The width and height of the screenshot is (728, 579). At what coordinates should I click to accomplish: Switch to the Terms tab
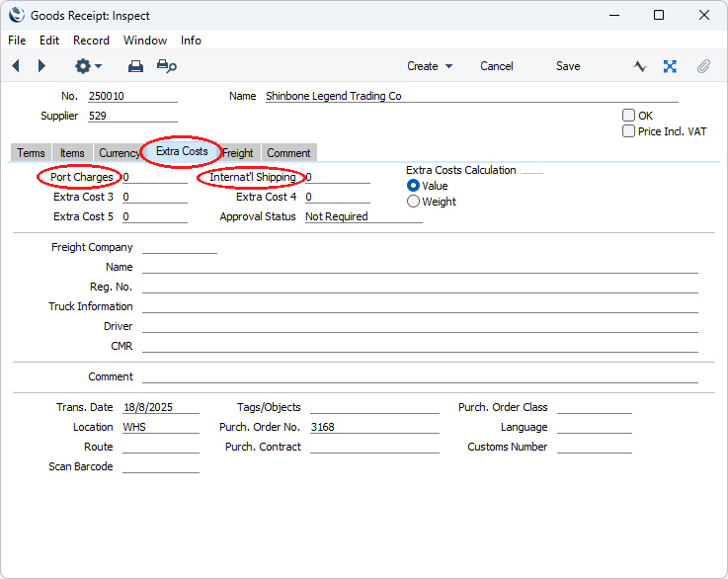31,153
